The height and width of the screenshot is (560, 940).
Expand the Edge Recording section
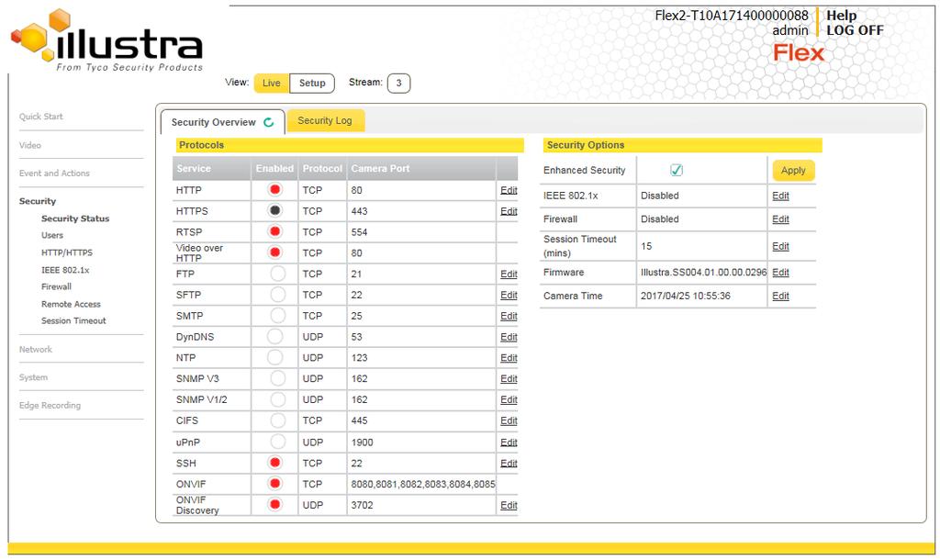(50, 405)
